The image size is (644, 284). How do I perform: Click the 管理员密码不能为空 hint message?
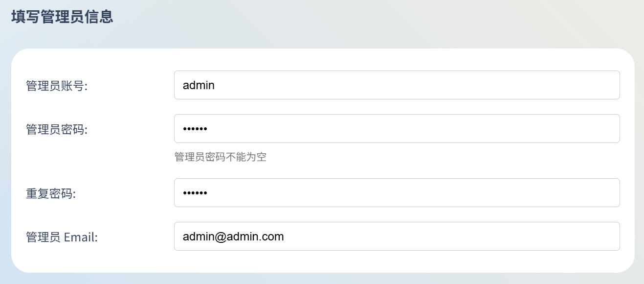(x=221, y=157)
